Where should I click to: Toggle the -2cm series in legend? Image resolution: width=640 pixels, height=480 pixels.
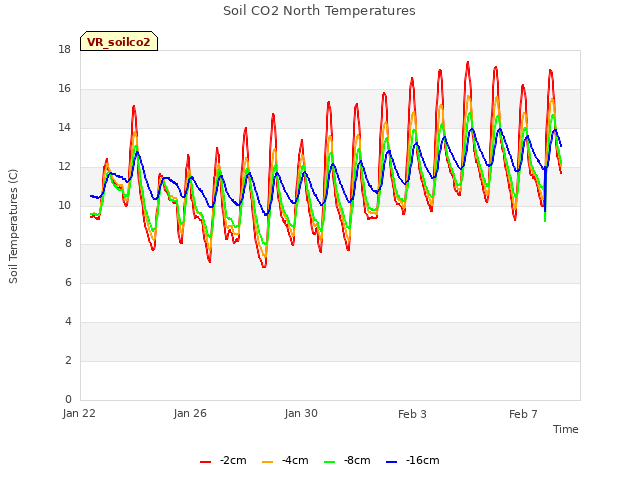223,461
